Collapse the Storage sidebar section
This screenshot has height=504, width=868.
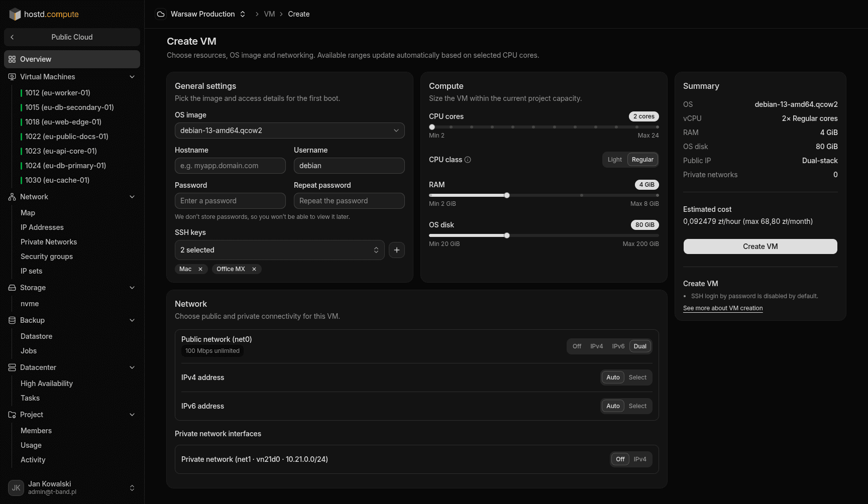(132, 288)
